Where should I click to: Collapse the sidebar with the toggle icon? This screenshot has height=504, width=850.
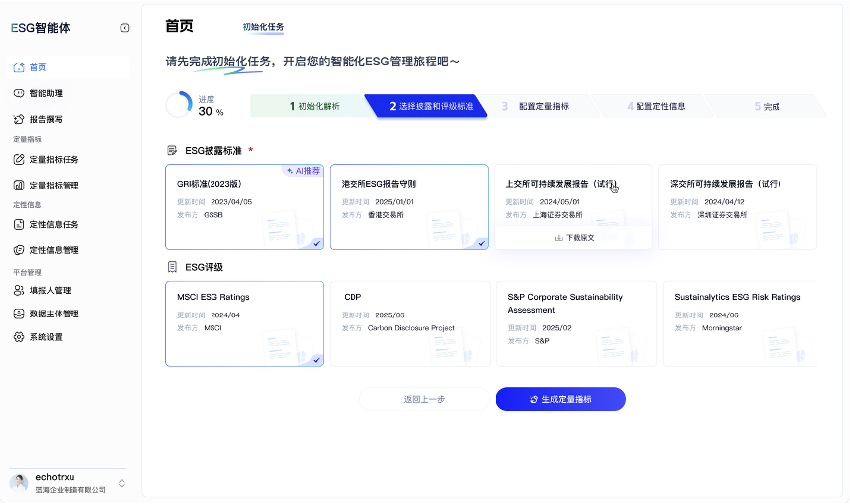click(125, 28)
